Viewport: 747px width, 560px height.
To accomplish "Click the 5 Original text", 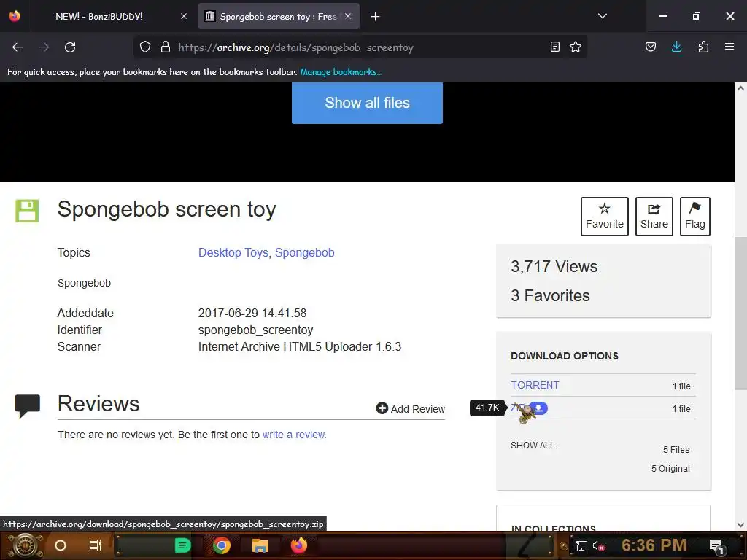I will [x=670, y=469].
